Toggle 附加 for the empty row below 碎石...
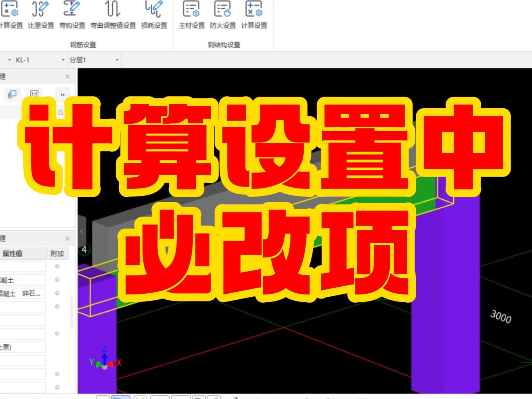532x399 pixels. (57, 306)
